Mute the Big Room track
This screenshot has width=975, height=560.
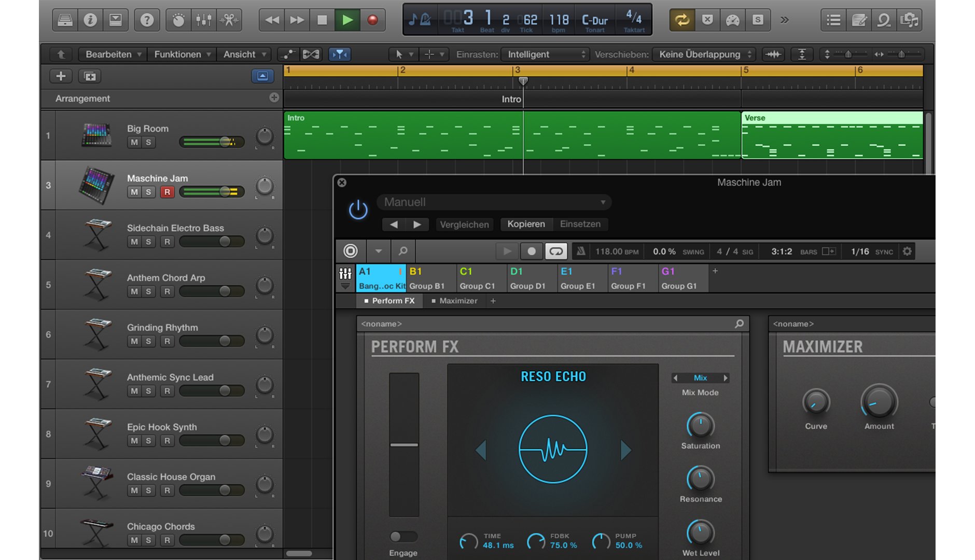(134, 143)
